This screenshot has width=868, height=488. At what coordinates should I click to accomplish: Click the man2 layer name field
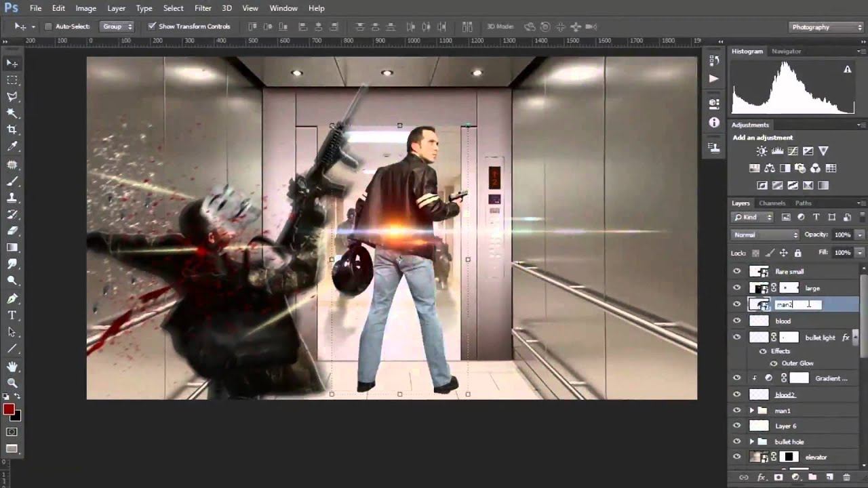[x=797, y=305]
